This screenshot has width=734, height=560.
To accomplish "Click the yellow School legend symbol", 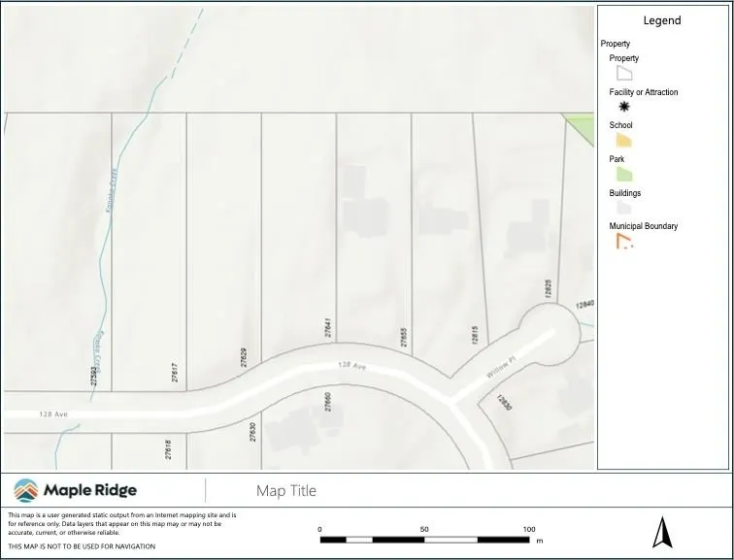I will (624, 141).
